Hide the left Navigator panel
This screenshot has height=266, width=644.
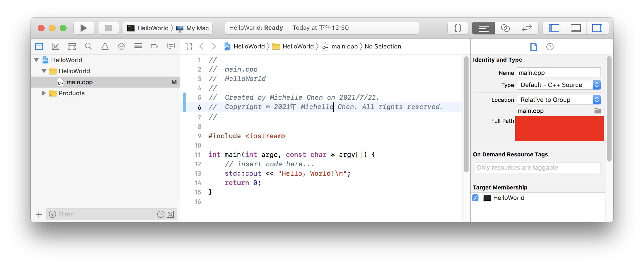(x=554, y=28)
